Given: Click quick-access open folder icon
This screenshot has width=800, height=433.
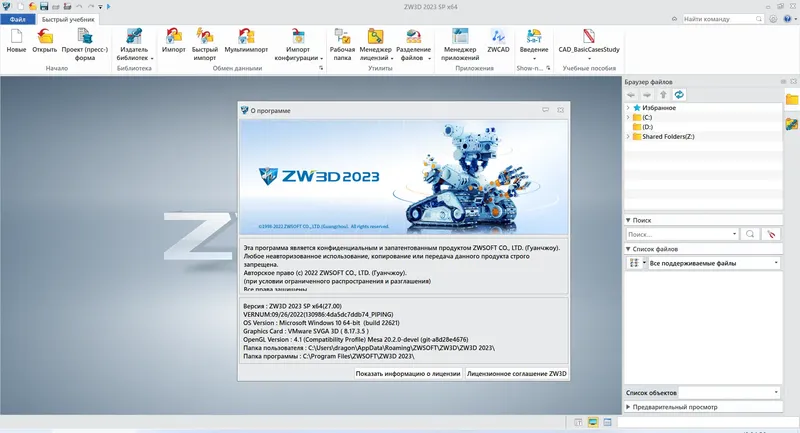Looking at the screenshot, I should click(32, 6).
